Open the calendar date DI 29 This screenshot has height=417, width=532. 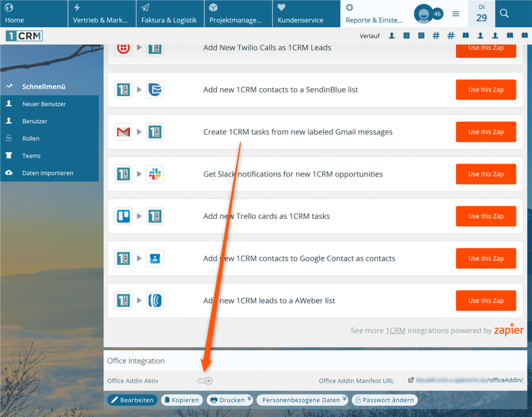point(482,14)
